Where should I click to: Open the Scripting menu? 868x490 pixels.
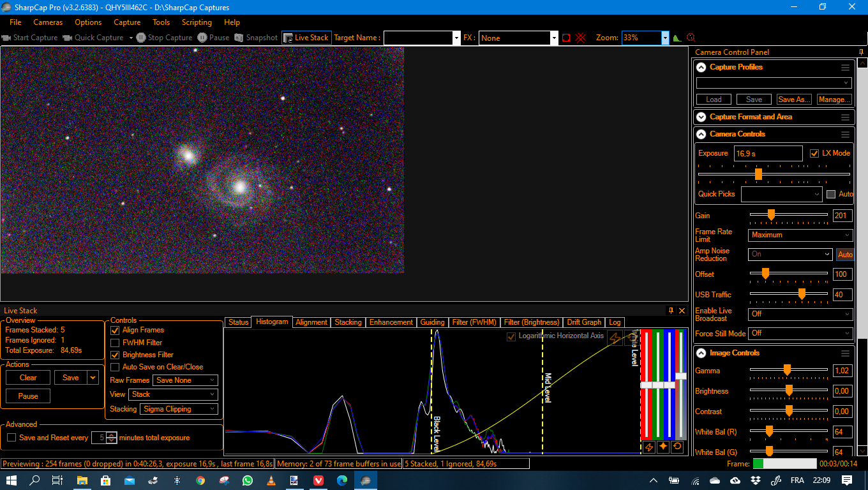[197, 22]
